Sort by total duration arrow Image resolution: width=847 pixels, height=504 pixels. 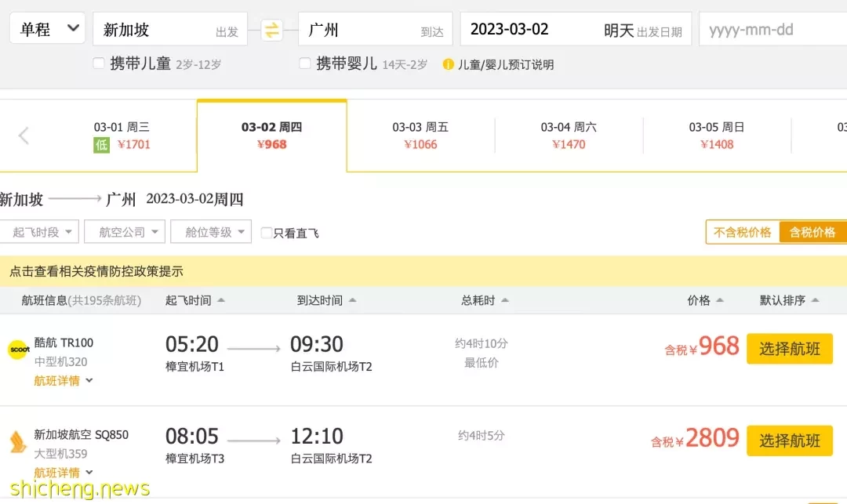(x=504, y=300)
